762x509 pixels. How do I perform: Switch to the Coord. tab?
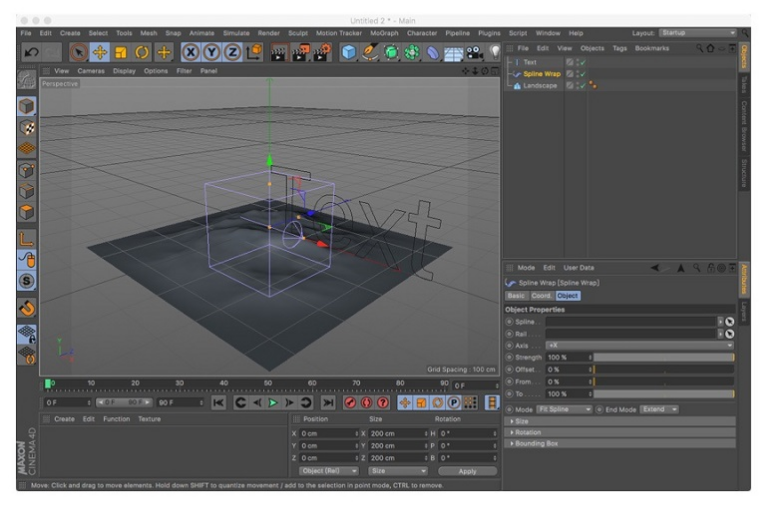coord(541,296)
